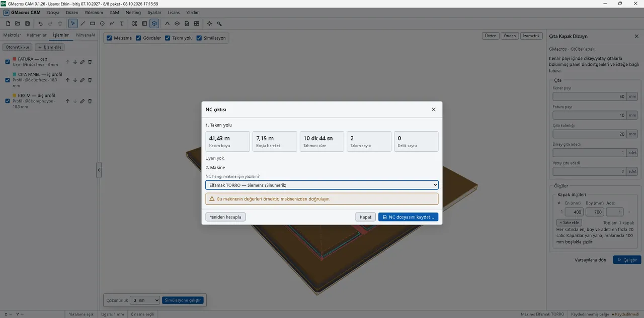Open a file with the folder icon

pyautogui.click(x=18, y=24)
